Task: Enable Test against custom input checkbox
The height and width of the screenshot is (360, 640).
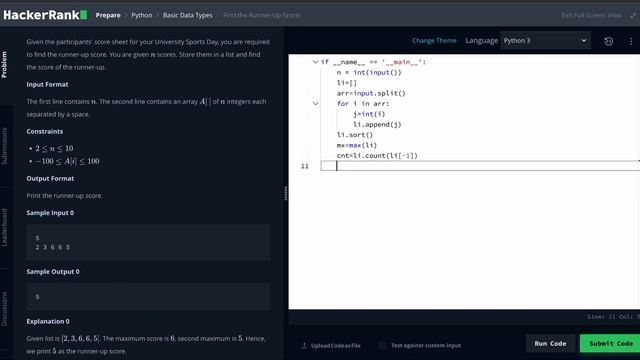Action: [383, 345]
